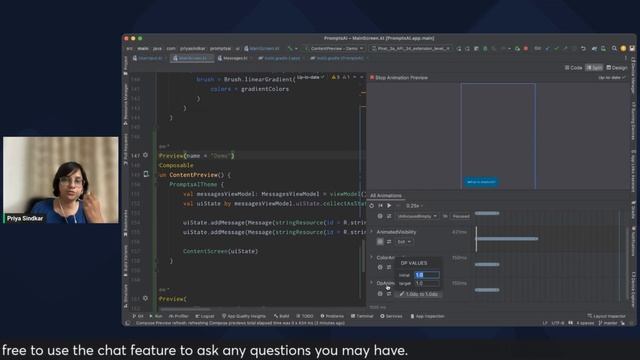The width and height of the screenshot is (640, 360).
Task: Freeze the ColorAnimation row
Action: 380,267
